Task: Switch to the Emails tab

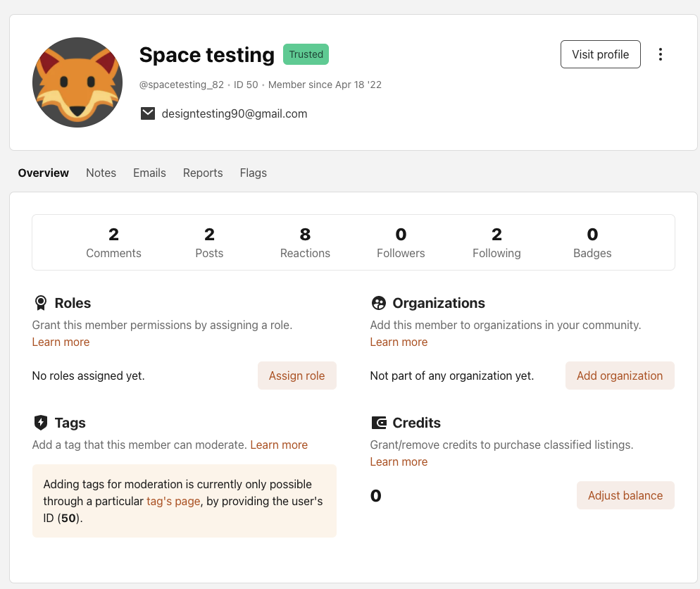Action: [x=149, y=173]
